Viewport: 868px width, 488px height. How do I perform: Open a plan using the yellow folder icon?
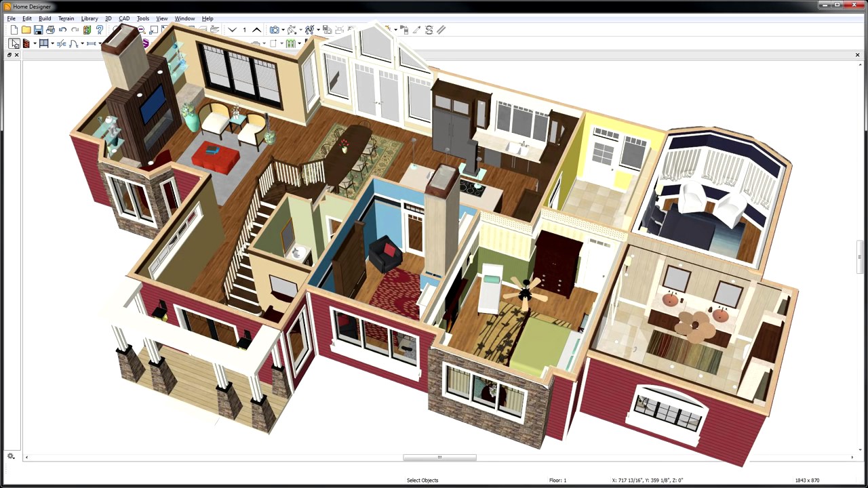(x=26, y=30)
